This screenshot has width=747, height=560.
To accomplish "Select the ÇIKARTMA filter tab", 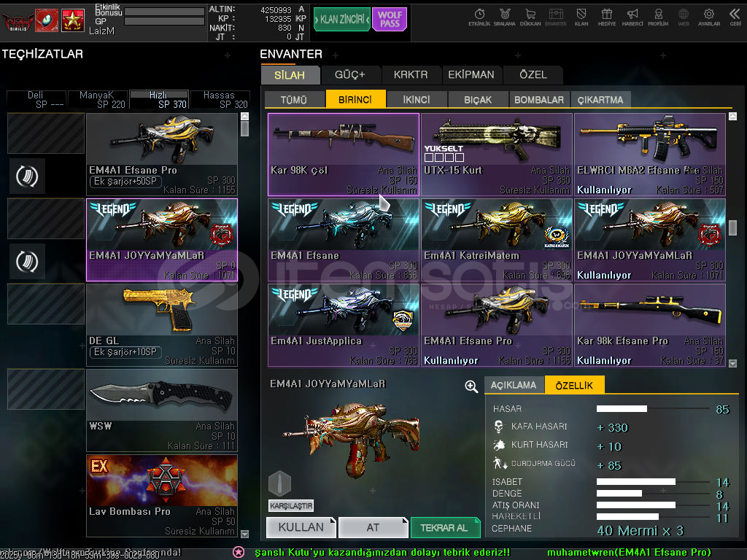I will coord(600,99).
